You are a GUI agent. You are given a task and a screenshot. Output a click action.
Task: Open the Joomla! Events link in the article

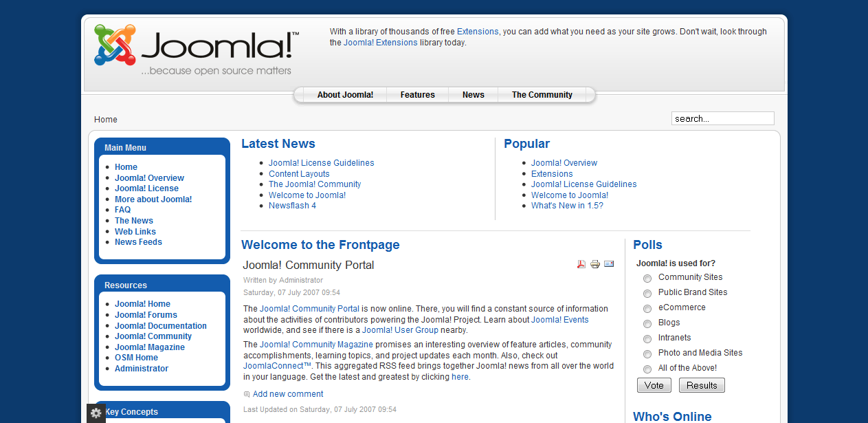tap(560, 320)
